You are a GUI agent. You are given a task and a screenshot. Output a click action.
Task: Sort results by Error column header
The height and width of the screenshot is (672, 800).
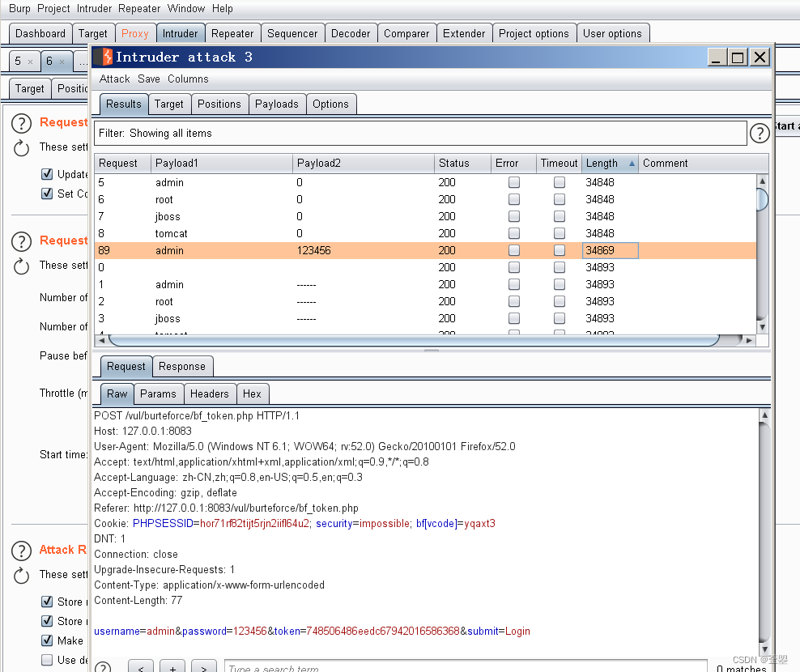(513, 164)
